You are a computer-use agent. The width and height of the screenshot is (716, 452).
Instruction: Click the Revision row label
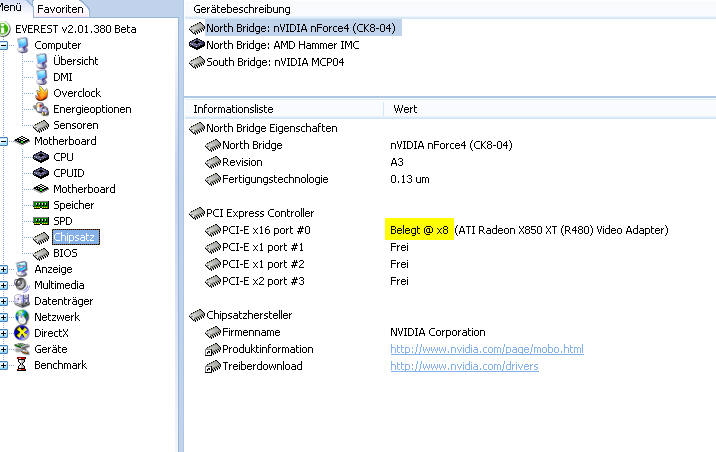point(242,162)
